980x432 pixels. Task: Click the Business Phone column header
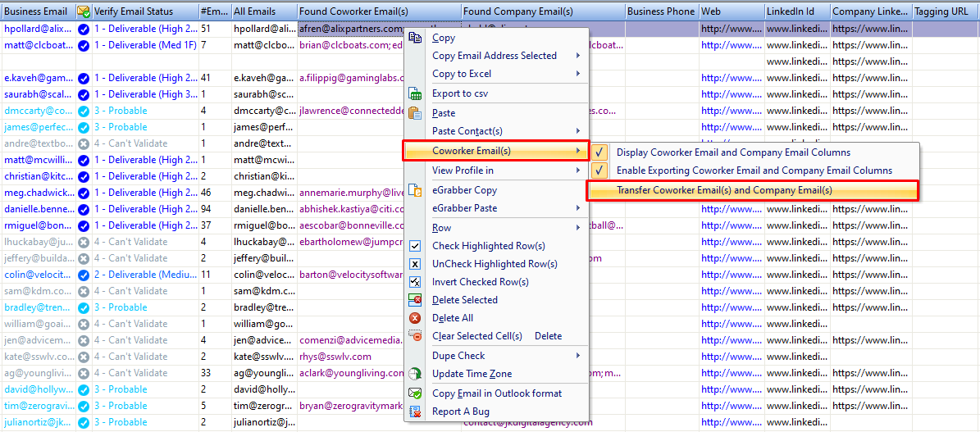[x=662, y=11]
